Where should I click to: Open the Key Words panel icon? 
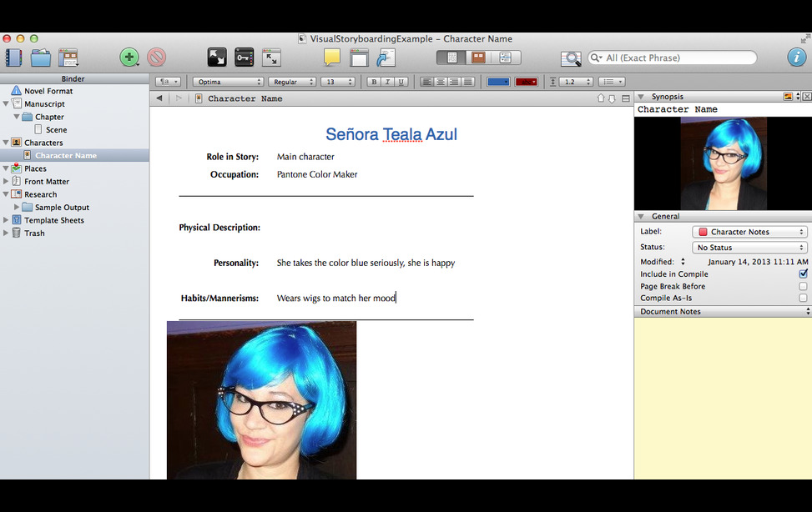(244, 58)
